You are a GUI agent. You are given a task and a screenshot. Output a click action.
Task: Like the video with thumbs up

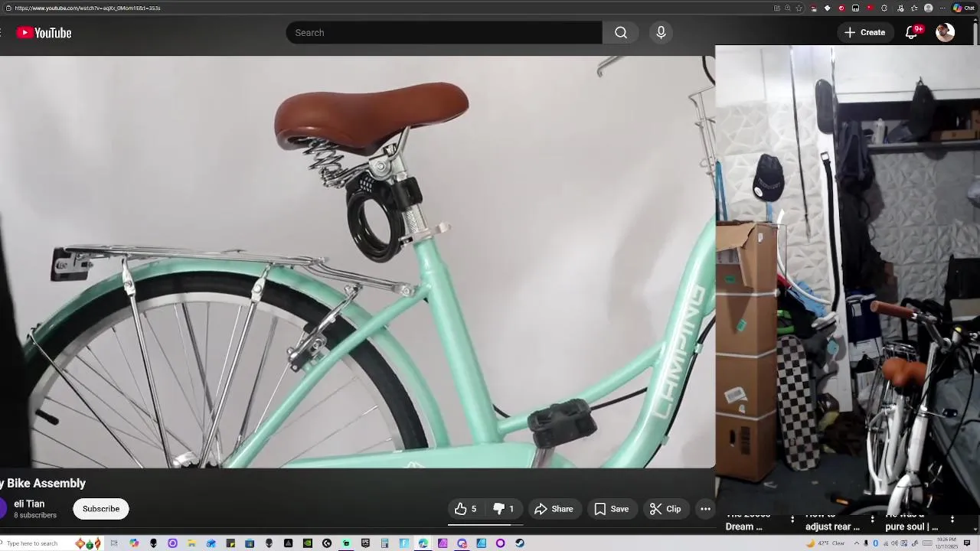click(465, 509)
